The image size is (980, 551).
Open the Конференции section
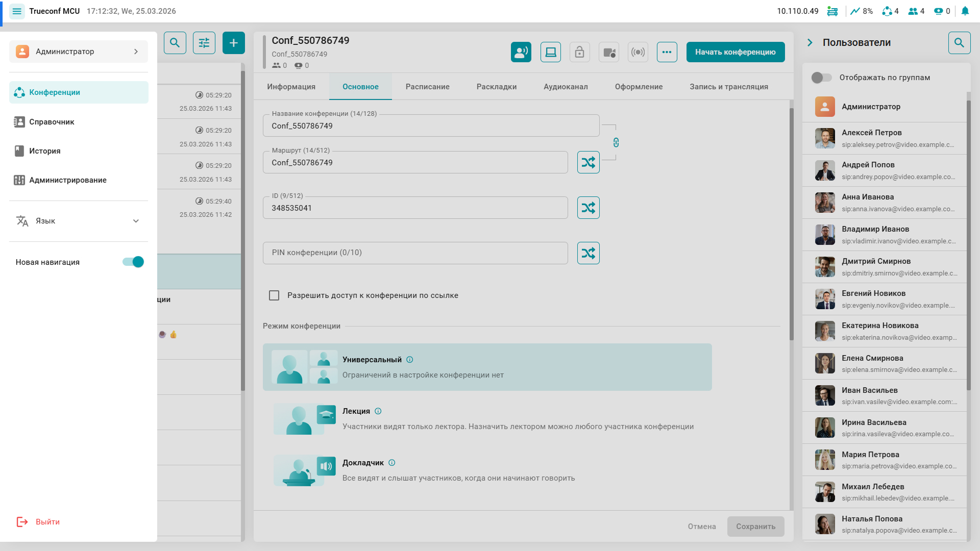[x=79, y=92]
